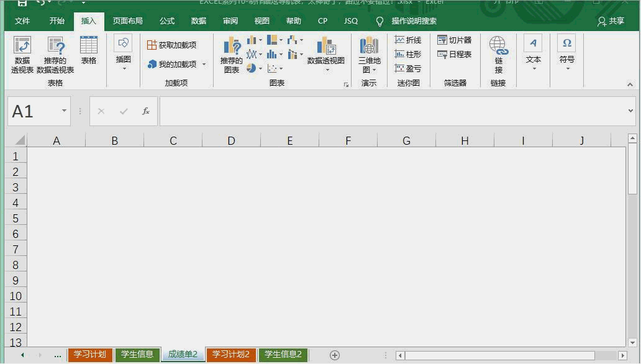Open the Illustrations (插图) menu
Viewport: 641px width, 364px height.
[123, 53]
